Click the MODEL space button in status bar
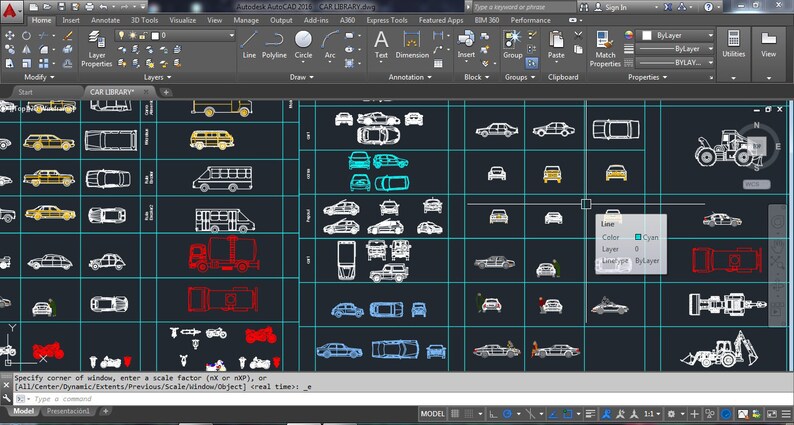The width and height of the screenshot is (794, 425). 432,414
